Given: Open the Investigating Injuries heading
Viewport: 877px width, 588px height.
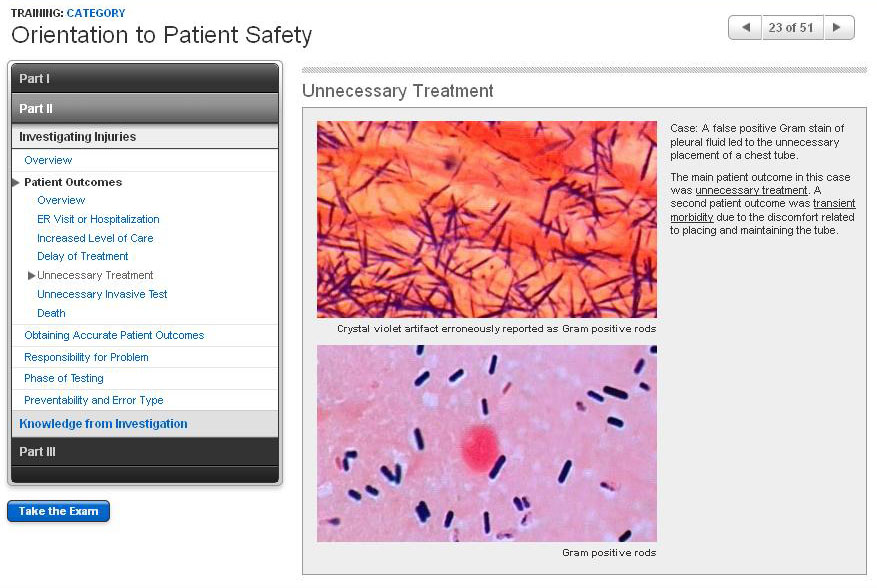Looking at the screenshot, I should coord(78,137).
